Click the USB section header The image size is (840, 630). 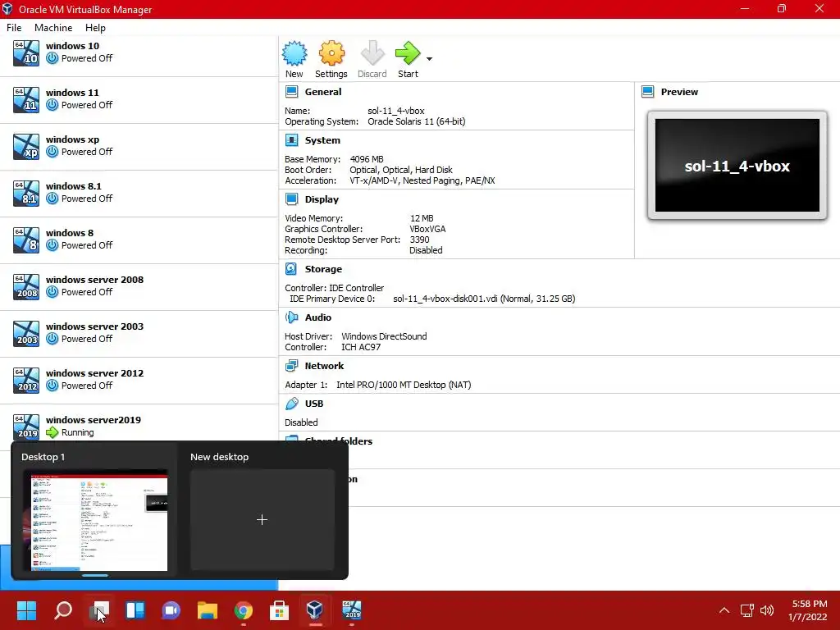click(x=314, y=404)
